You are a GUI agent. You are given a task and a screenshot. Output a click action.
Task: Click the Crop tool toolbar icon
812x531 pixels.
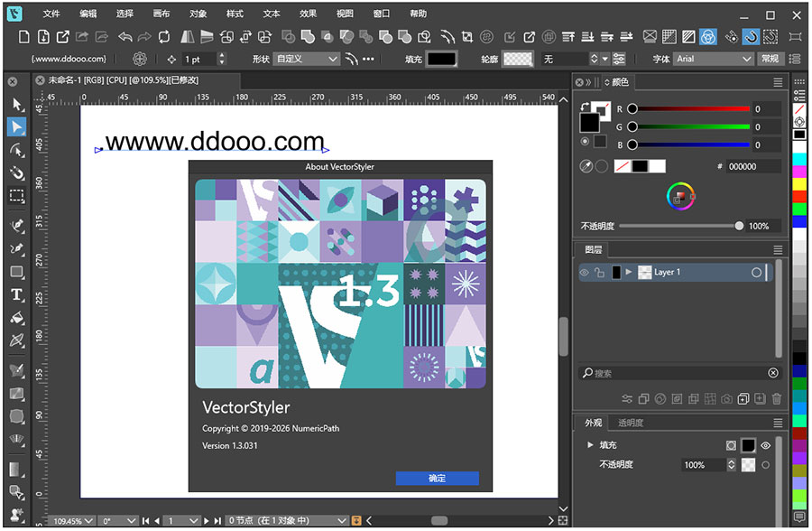point(467,37)
